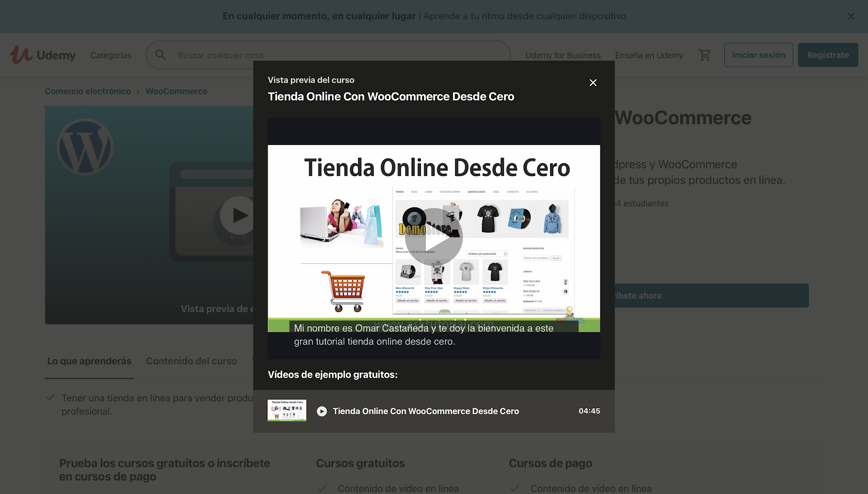The width and height of the screenshot is (868, 494).
Task: Go to Comercio electrónico breadcrumb
Action: 88,91
